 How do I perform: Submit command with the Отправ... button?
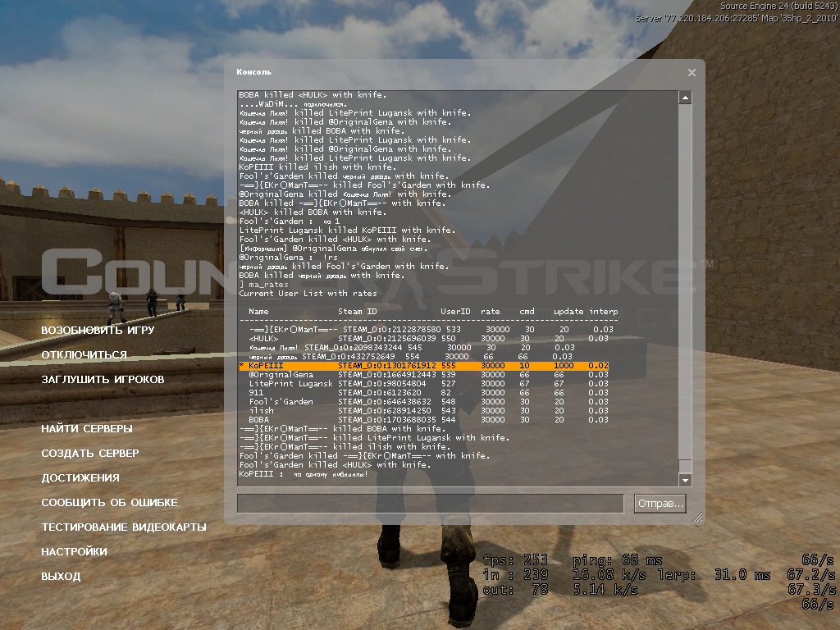click(x=660, y=504)
